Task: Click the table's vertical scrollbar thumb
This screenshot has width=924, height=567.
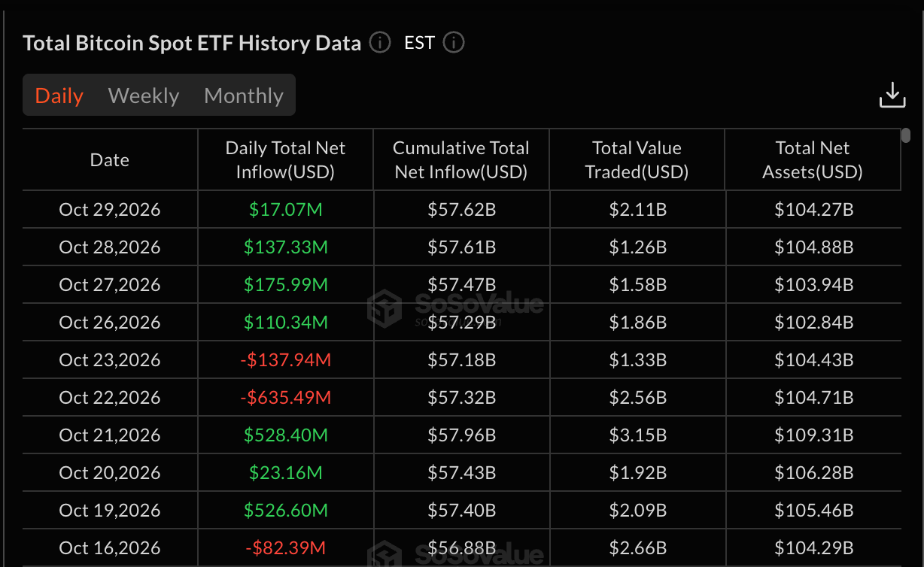Action: tap(906, 135)
